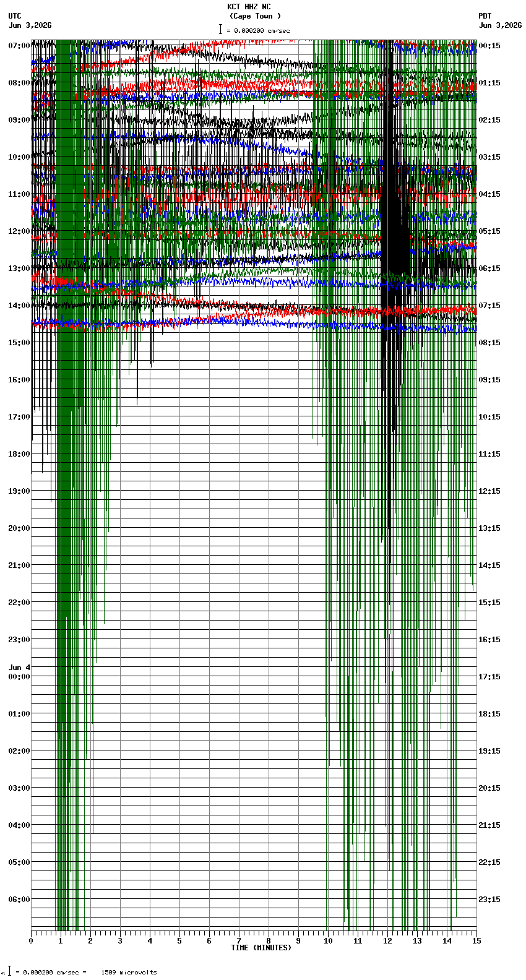Click the UTC time label '18:00'
526x980 pixels.
pyautogui.click(x=19, y=454)
